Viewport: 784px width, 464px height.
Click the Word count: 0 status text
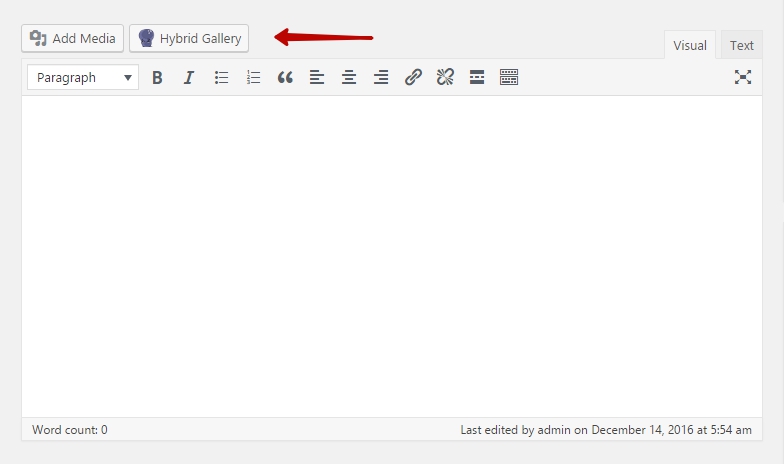click(70, 430)
